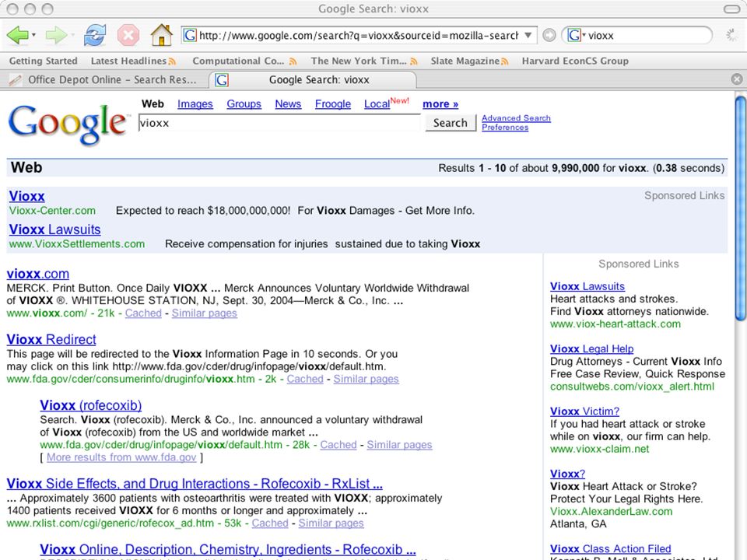Open Cached link for rxlist.com result
The image size is (747, 560).
270,523
